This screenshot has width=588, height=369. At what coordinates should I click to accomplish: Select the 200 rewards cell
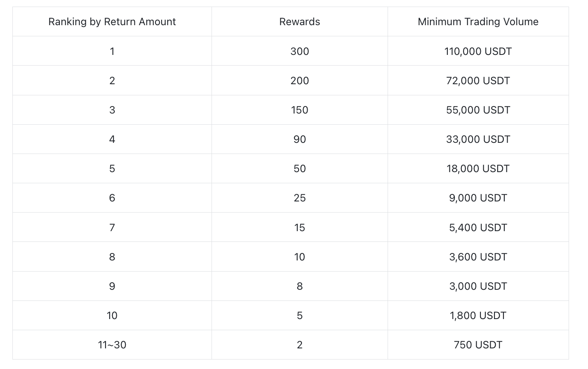[299, 80]
